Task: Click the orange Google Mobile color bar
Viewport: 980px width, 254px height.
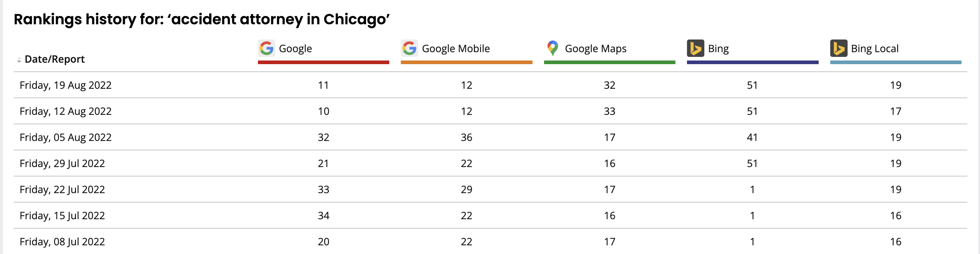Action: (x=466, y=62)
